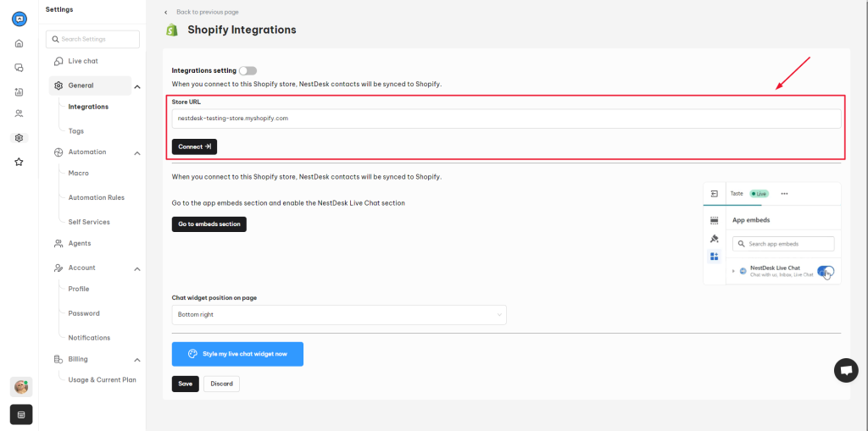Select Integrations in sidebar
Viewport: 868px width, 431px height.
pyautogui.click(x=88, y=107)
